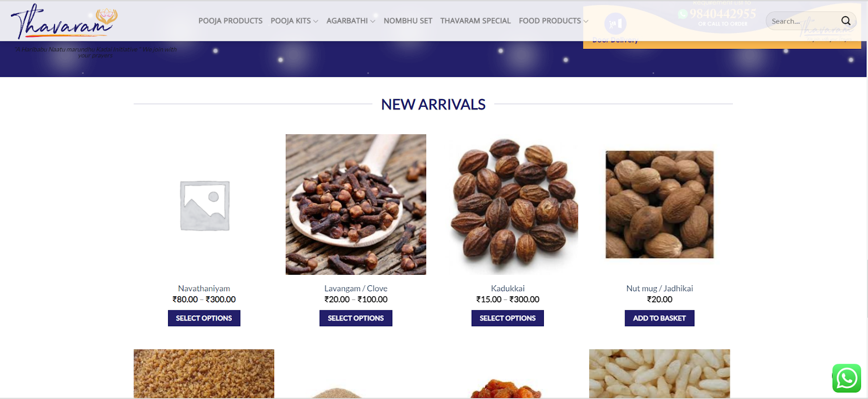Open the Lavangam clove product image

click(356, 204)
